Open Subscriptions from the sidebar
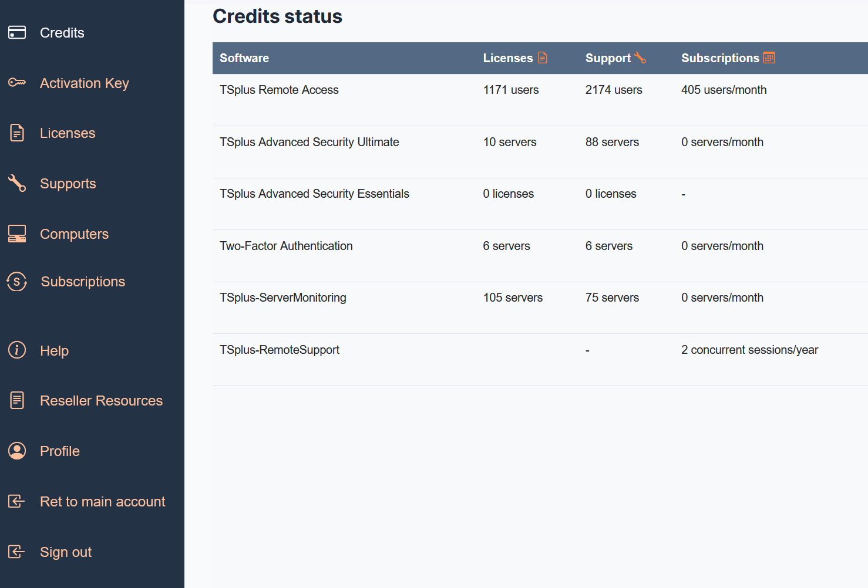This screenshot has width=868, height=588. (83, 282)
